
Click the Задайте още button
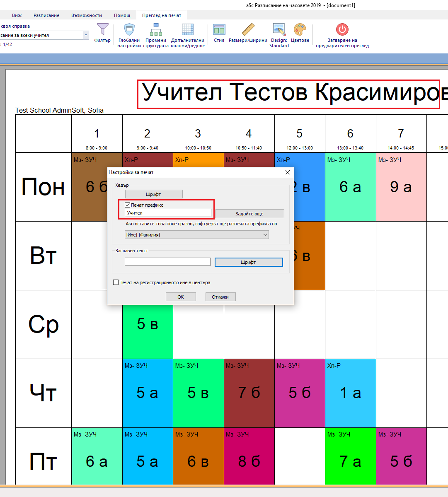[x=249, y=214]
